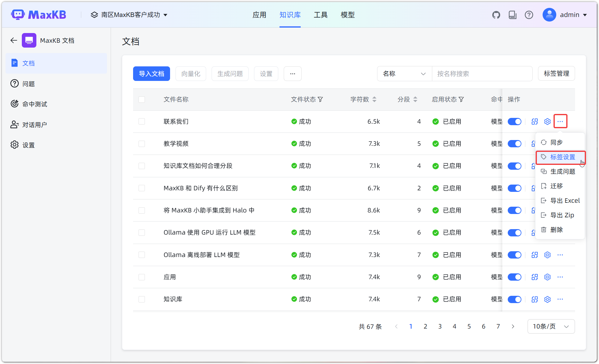Click the segment icon for Ollama 离线部署 row
The width and height of the screenshot is (599, 364).
coord(534,255)
